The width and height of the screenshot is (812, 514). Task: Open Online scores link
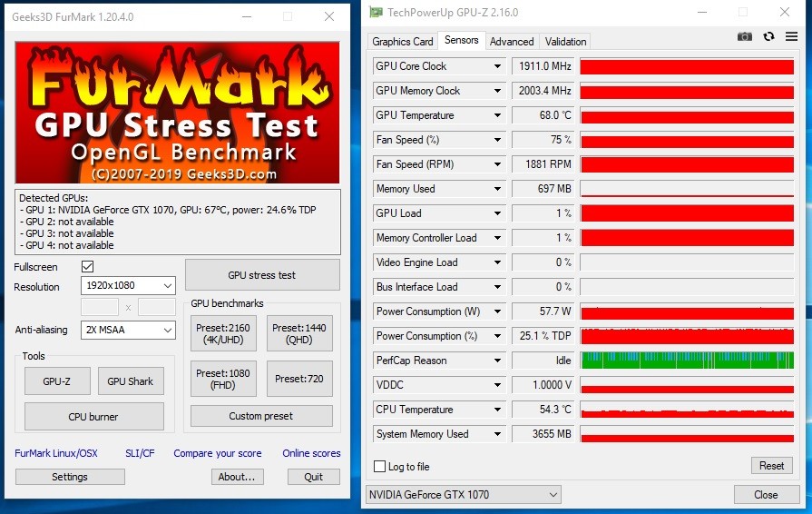(x=311, y=453)
